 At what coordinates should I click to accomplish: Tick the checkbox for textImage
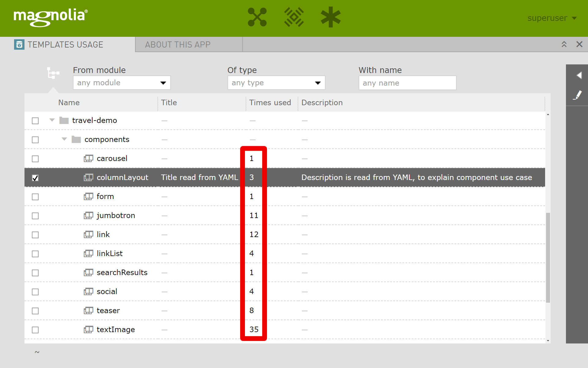[x=35, y=330]
